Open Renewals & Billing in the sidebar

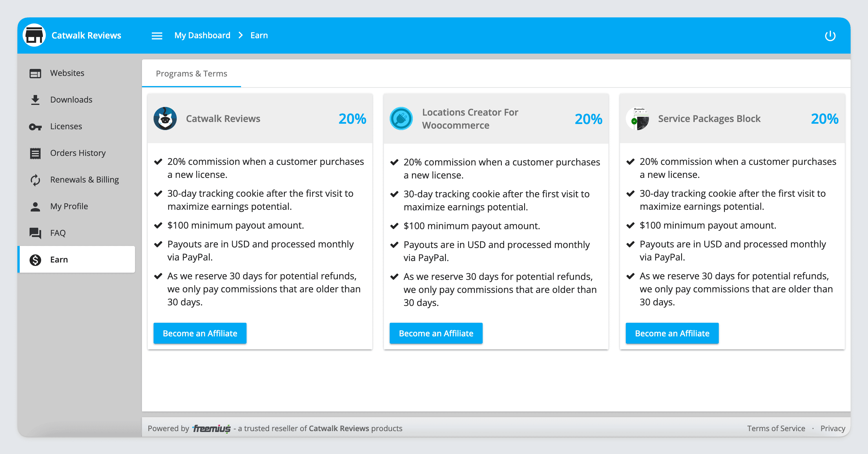[x=84, y=180]
